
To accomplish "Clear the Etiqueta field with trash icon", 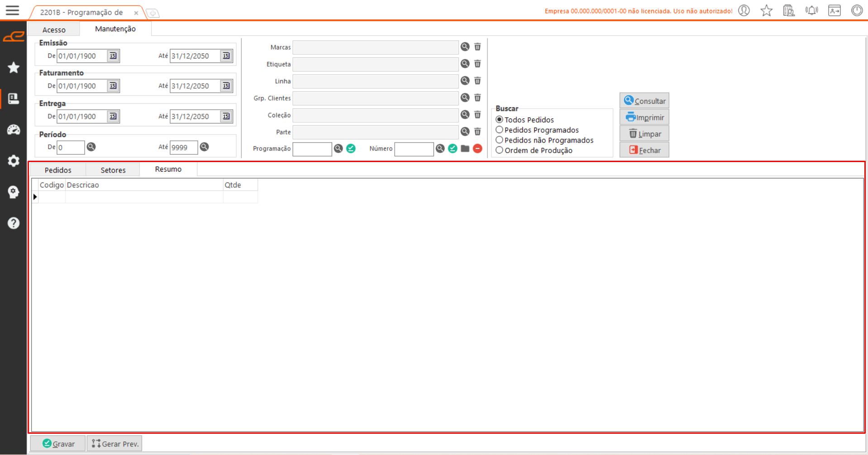I will pos(477,64).
